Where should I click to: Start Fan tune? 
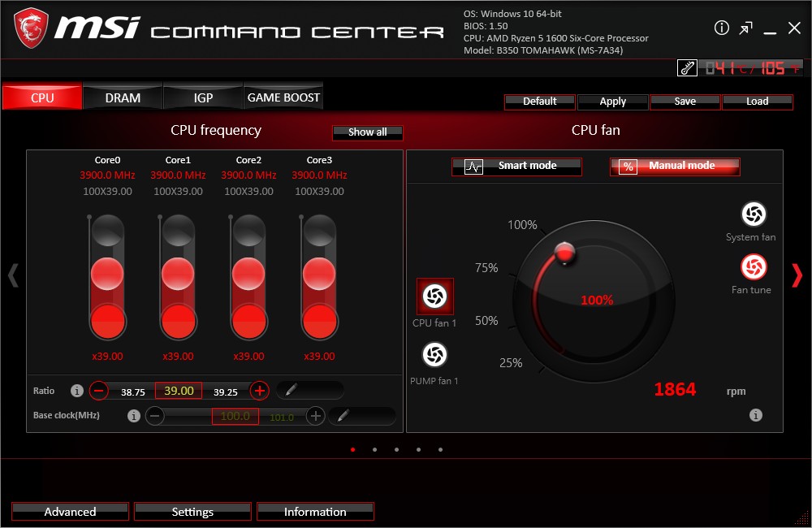[x=753, y=267]
